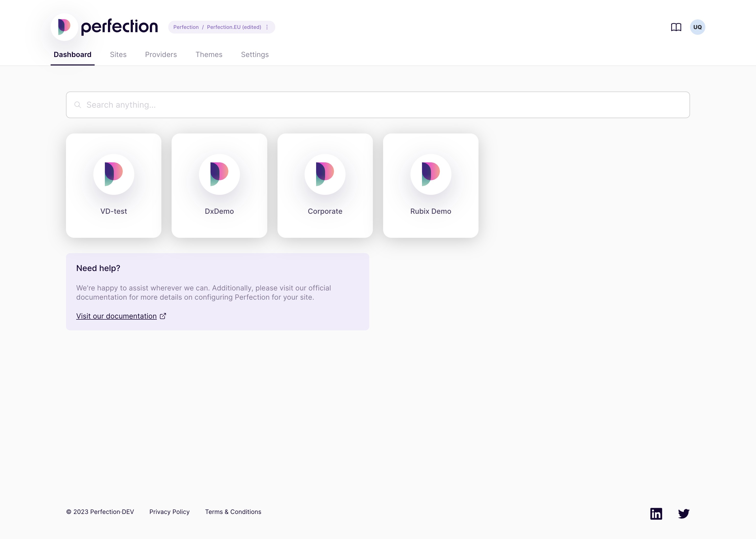Open the Settings tab
The width and height of the screenshot is (756, 539).
255,55
